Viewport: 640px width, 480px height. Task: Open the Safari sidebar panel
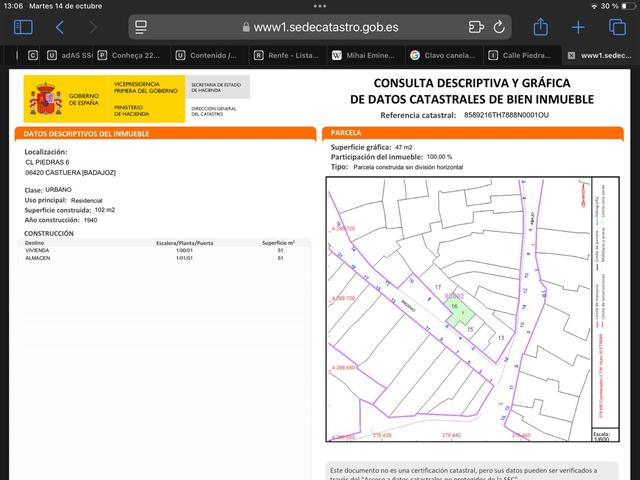coord(20,27)
